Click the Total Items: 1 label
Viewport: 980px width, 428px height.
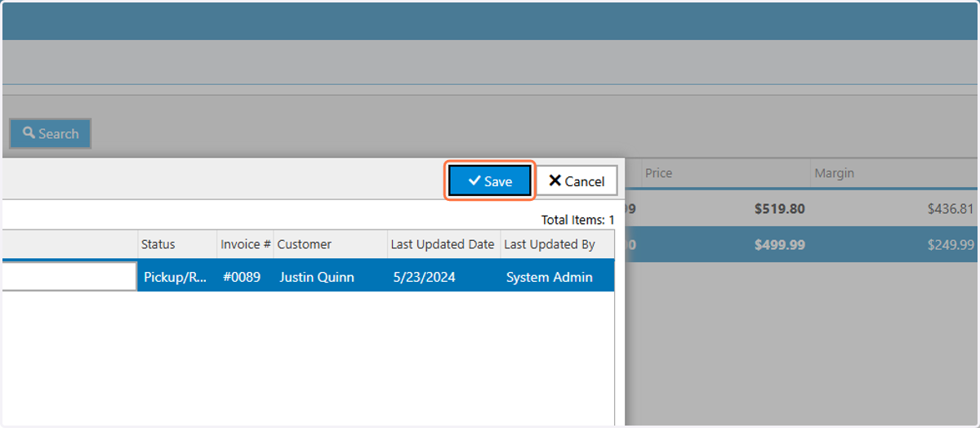pyautogui.click(x=577, y=220)
